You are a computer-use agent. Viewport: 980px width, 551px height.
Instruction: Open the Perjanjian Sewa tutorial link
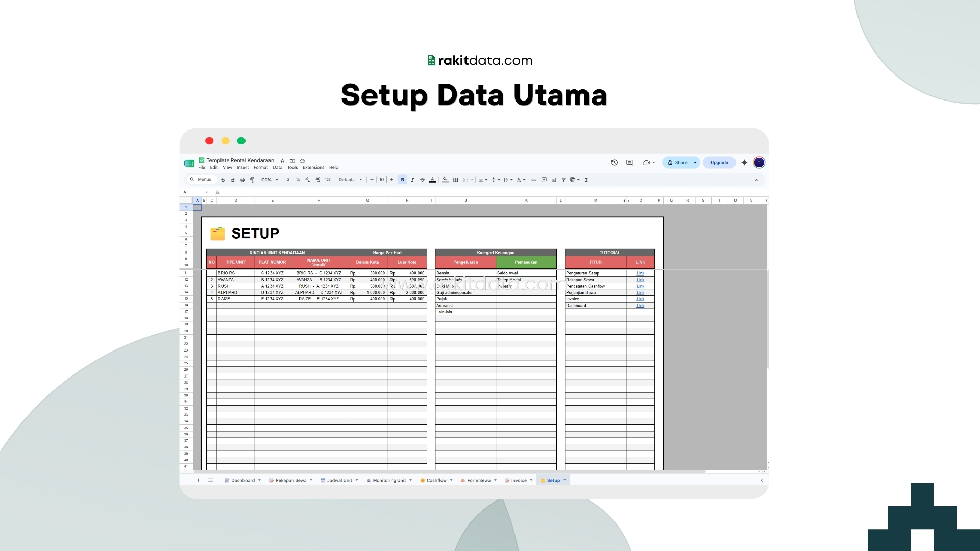pyautogui.click(x=640, y=293)
